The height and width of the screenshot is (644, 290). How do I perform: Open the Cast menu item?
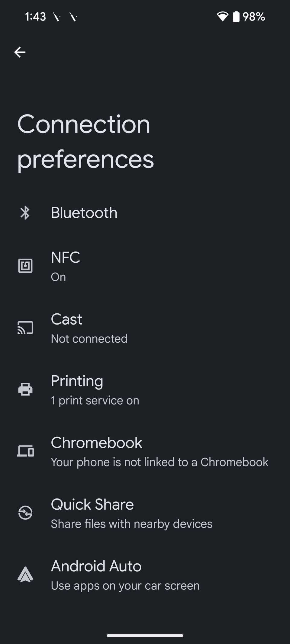click(67, 319)
